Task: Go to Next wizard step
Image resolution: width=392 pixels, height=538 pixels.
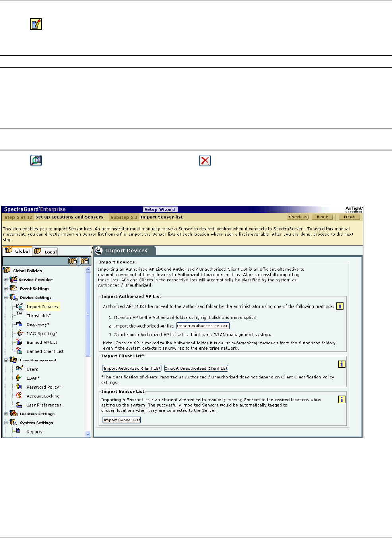Action: tap(322, 217)
